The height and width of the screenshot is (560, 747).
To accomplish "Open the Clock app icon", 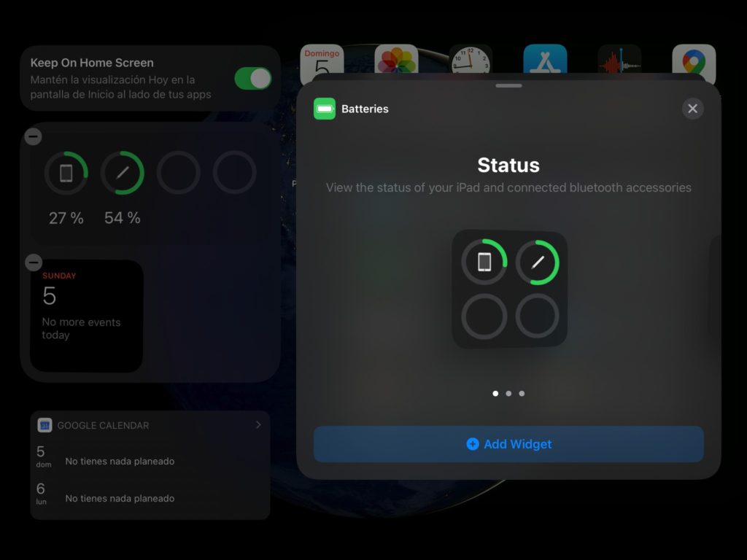I will click(471, 60).
